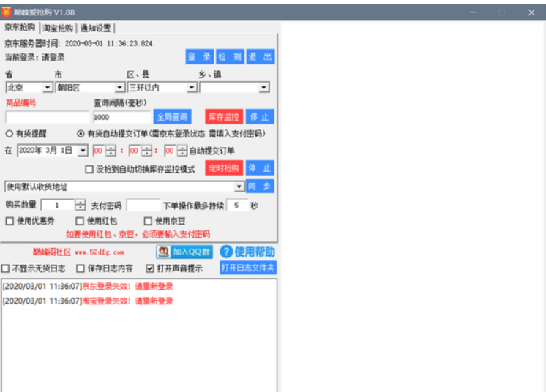
Task: Check the 使用优惠券 checkbox
Action: tap(10, 221)
